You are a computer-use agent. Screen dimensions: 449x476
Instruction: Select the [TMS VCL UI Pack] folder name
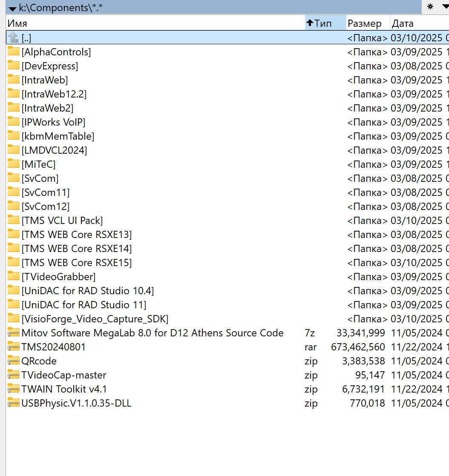(x=62, y=221)
